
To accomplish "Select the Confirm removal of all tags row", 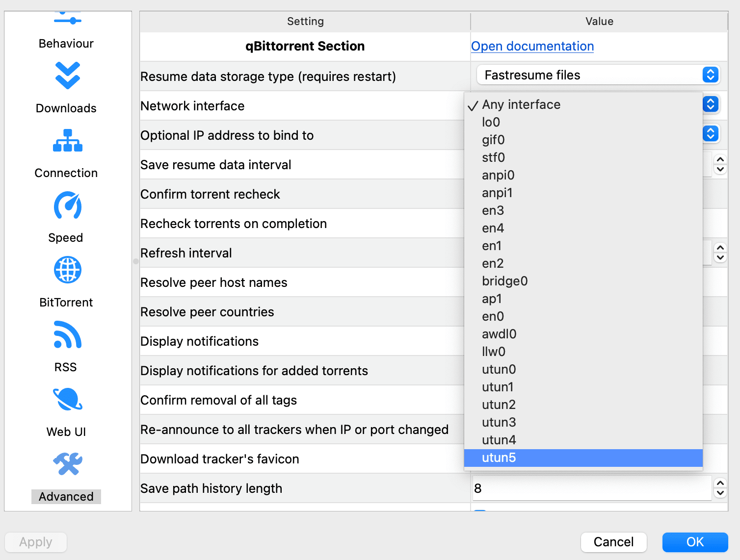I will click(x=302, y=400).
